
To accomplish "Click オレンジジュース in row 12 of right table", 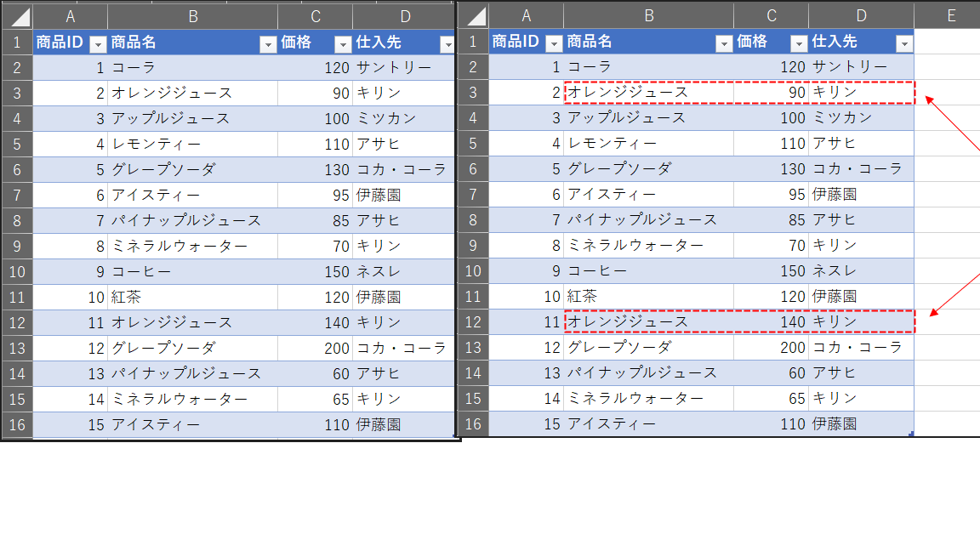I will click(649, 321).
